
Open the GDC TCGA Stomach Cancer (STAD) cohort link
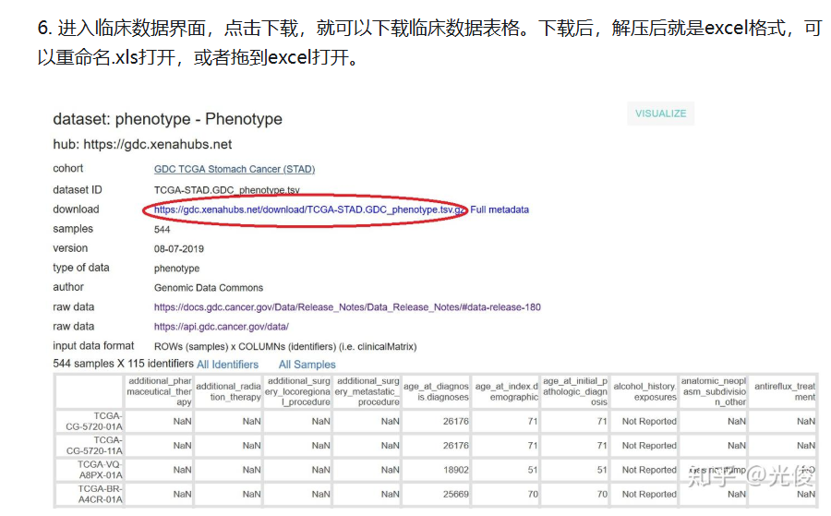[234, 169]
